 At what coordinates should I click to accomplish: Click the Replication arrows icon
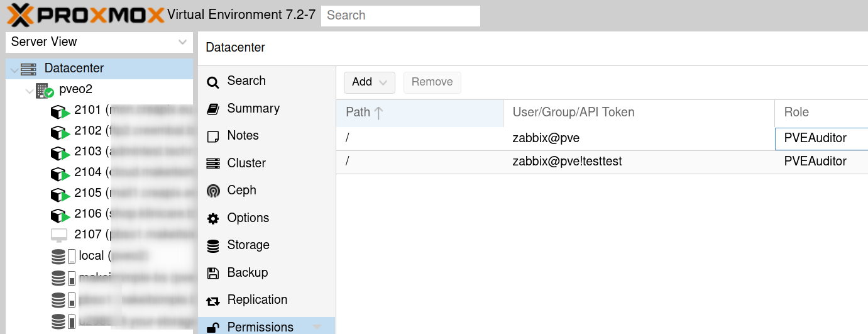coord(213,301)
